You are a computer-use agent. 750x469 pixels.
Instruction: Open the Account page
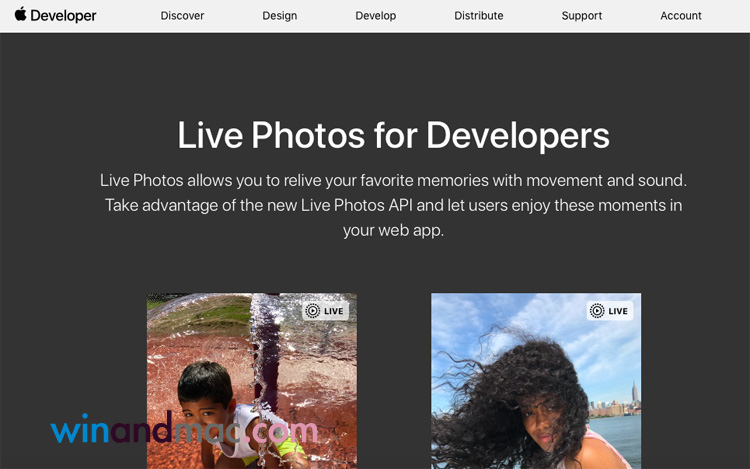tap(681, 16)
